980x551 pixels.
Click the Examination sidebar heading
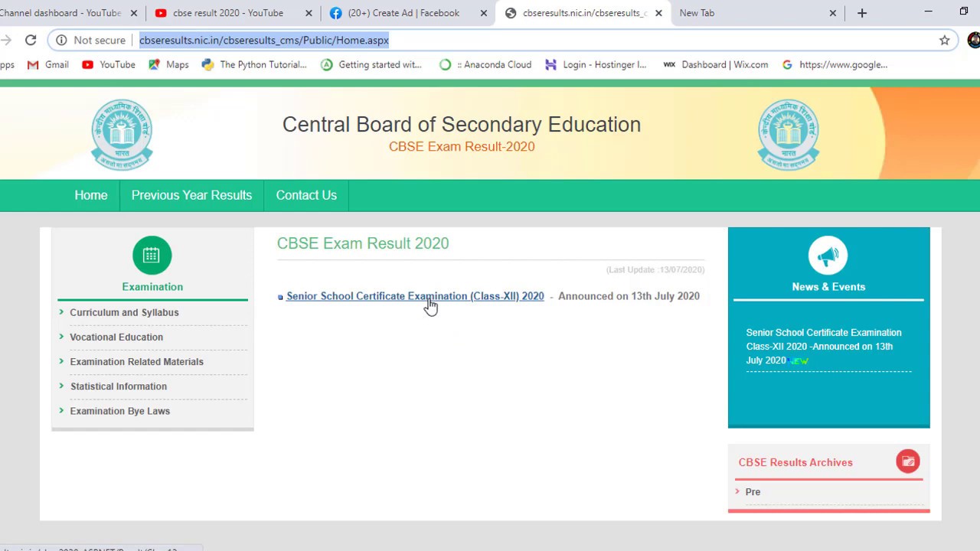point(152,287)
